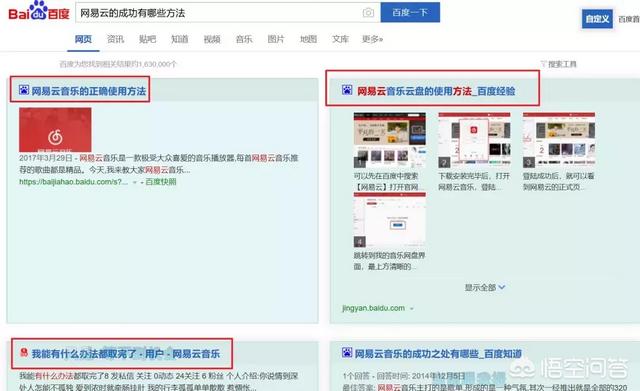
Task: Open the 知道 tab
Action: (180, 39)
